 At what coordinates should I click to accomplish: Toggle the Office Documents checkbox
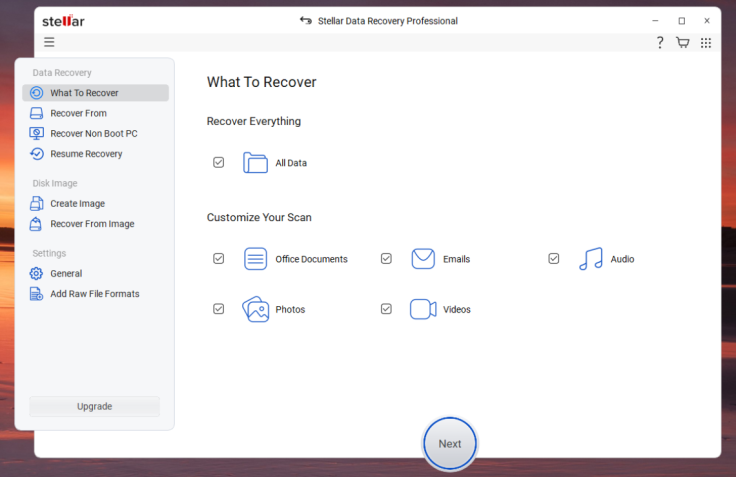coord(218,259)
